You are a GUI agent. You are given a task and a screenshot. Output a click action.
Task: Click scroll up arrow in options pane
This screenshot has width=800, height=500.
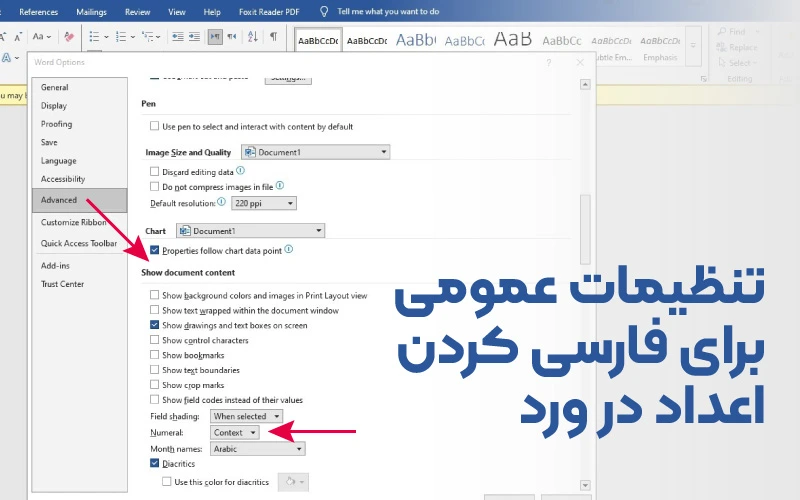pos(585,84)
